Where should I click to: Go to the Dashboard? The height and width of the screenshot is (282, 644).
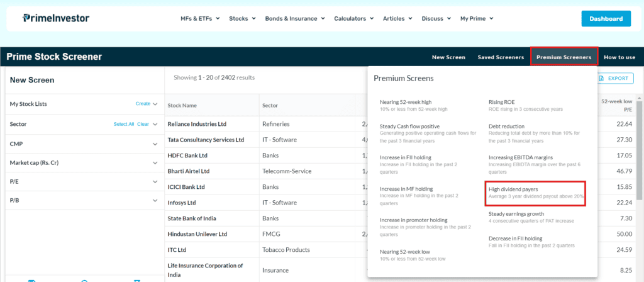pos(606,18)
